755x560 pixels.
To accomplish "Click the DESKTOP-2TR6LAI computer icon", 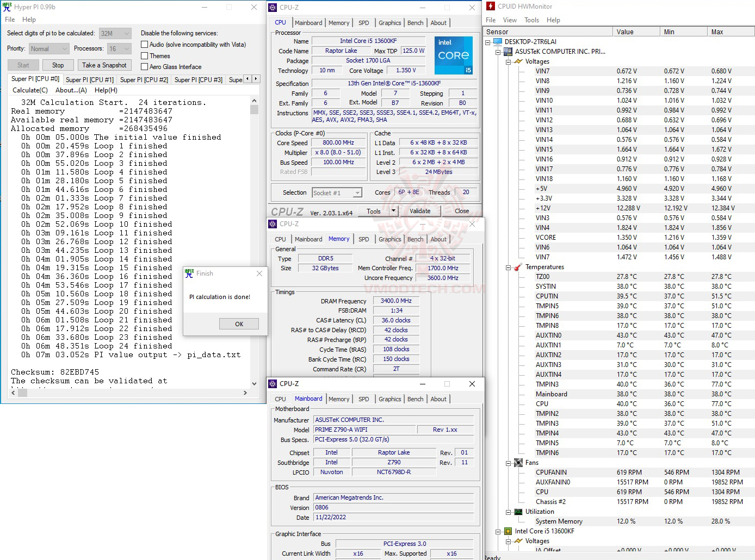I will tap(497, 41).
